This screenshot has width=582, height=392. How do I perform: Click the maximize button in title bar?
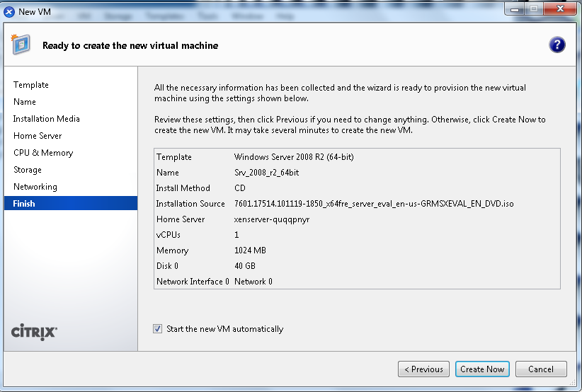tap(534, 8)
